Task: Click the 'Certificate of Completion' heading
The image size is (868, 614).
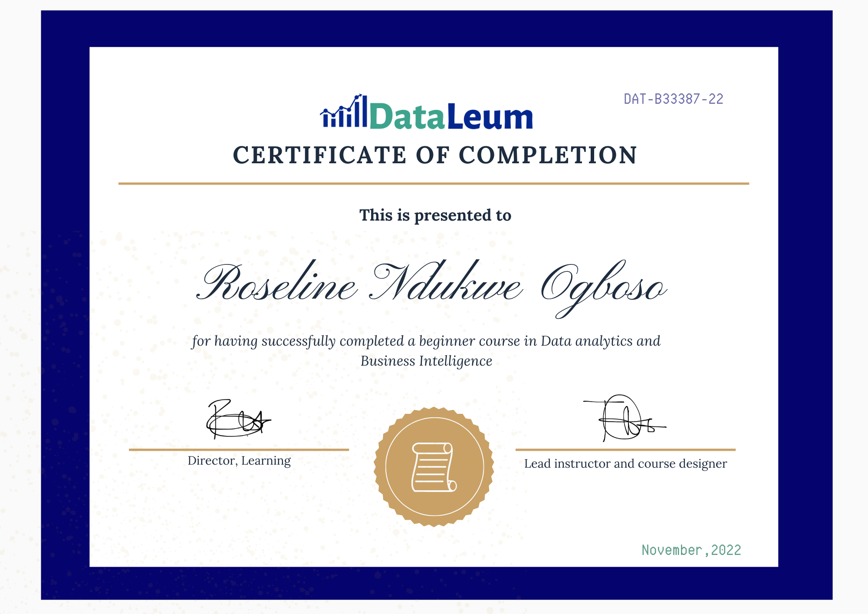Action: click(x=435, y=155)
